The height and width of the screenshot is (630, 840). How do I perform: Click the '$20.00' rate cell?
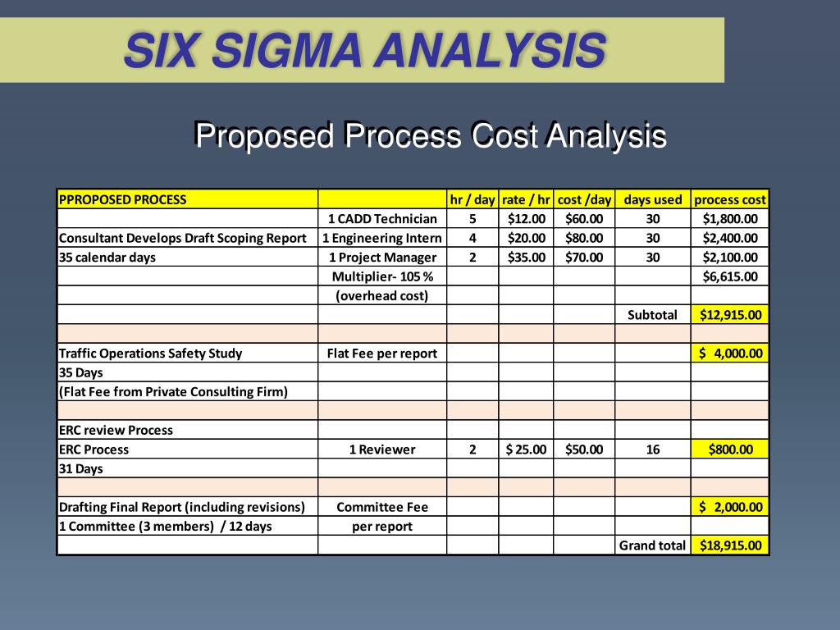click(526, 238)
